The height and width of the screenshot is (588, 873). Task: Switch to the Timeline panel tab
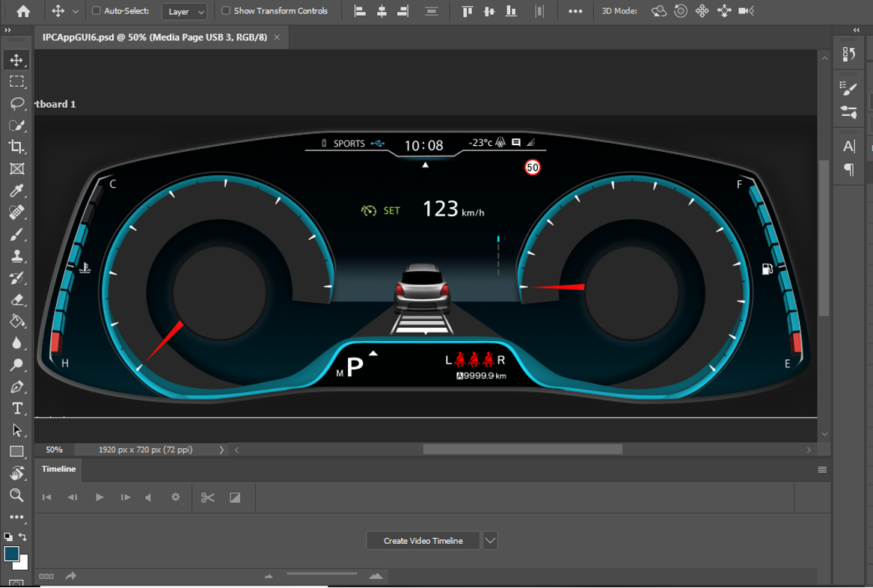point(58,469)
